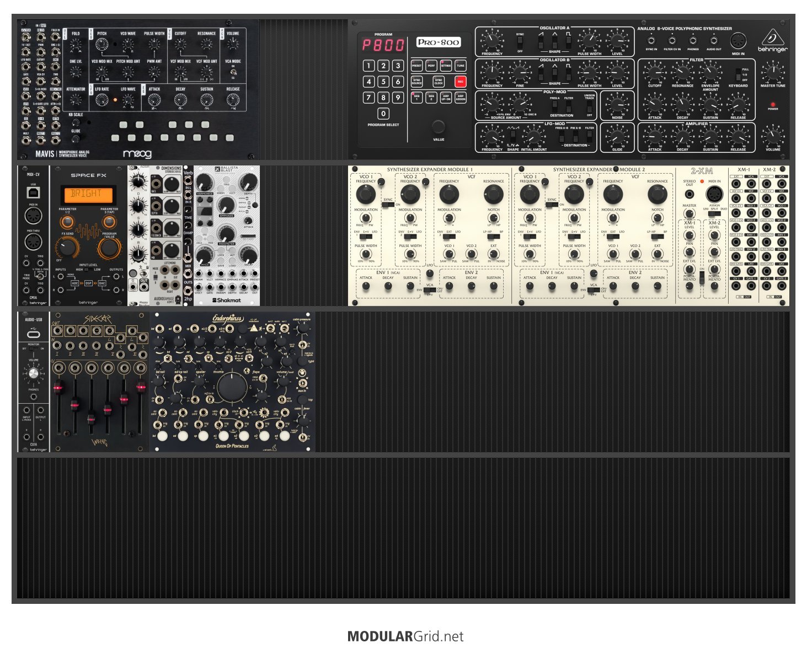Image resolution: width=812 pixels, height=648 pixels.
Task: Toggle the INPUT LEVEL High/Low switch on Space FX
Action: click(88, 270)
